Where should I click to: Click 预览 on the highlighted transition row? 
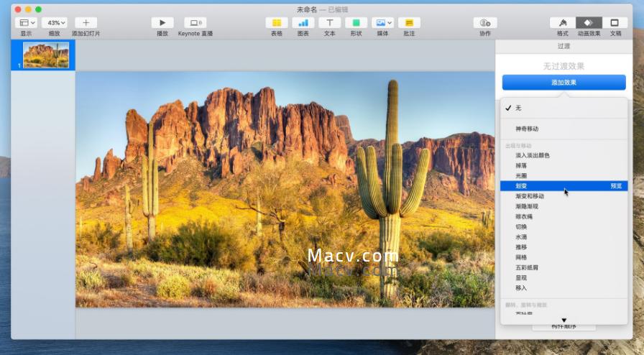coord(616,186)
